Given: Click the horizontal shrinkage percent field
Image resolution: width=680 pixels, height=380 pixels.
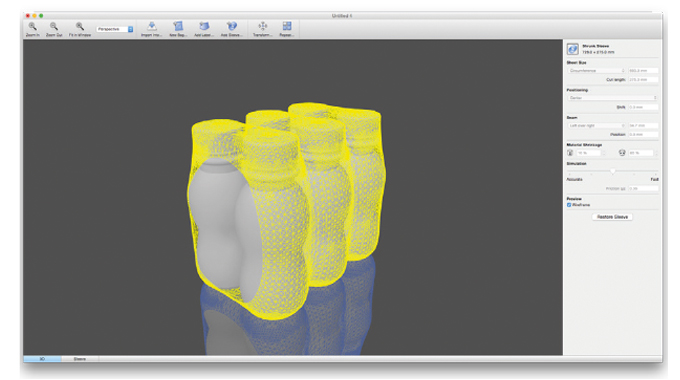Looking at the screenshot, I should pyautogui.click(x=641, y=153).
